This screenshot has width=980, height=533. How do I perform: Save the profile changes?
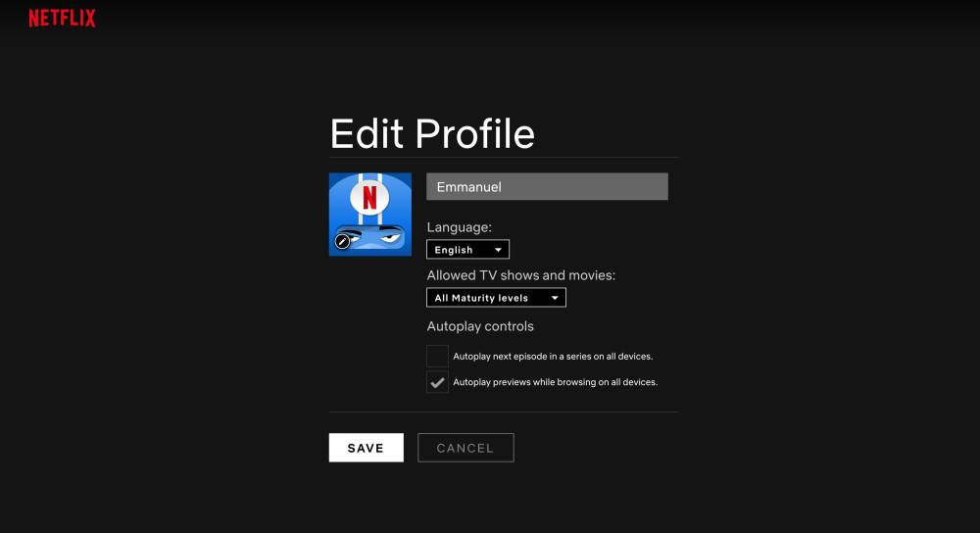click(x=366, y=448)
